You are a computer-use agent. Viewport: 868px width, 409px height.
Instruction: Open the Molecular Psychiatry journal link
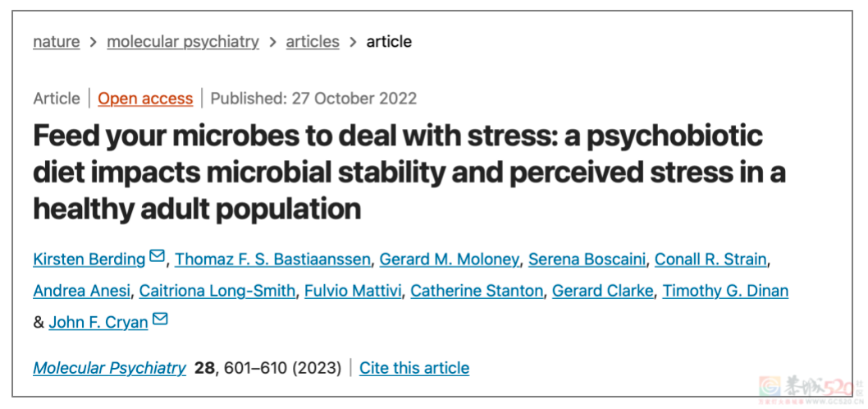110,367
